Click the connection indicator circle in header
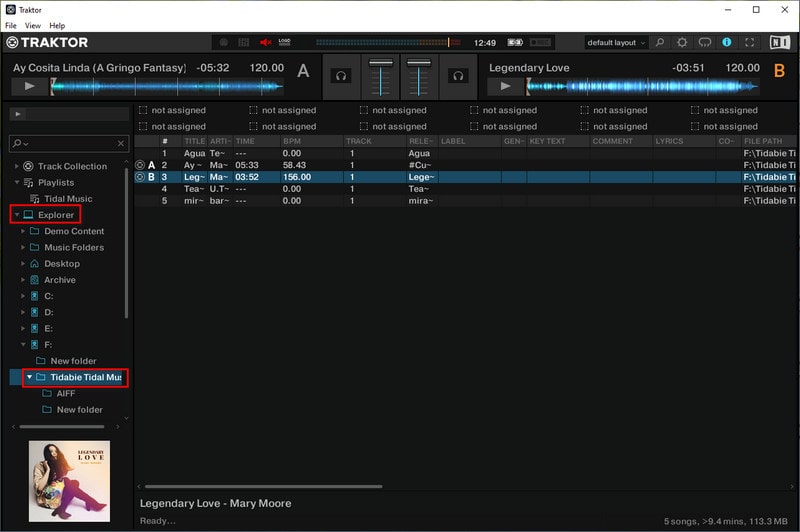This screenshot has width=800, height=532. [223, 42]
